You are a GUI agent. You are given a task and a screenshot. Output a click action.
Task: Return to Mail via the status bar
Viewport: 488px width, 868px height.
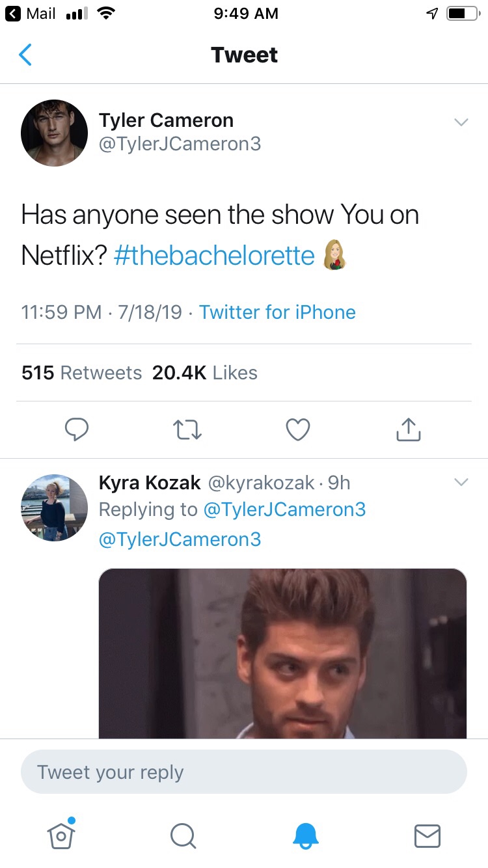click(31, 14)
